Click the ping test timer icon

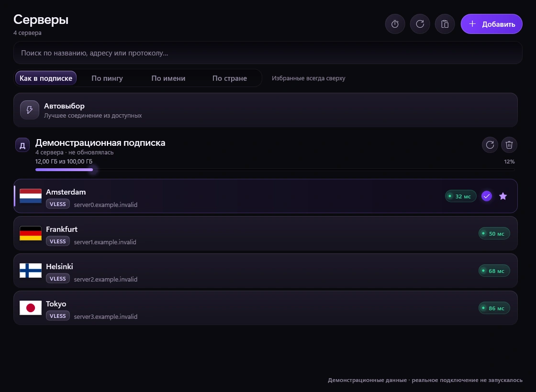[x=395, y=24]
